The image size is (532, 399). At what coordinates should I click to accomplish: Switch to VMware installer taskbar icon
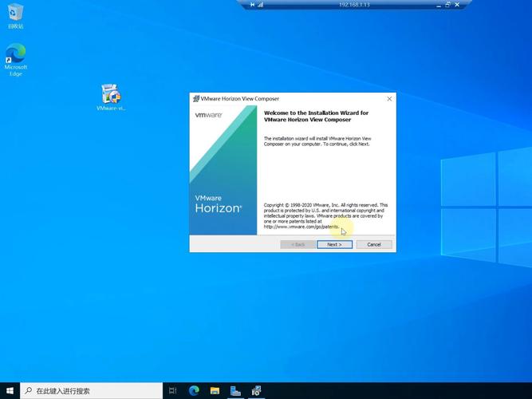pos(256,391)
